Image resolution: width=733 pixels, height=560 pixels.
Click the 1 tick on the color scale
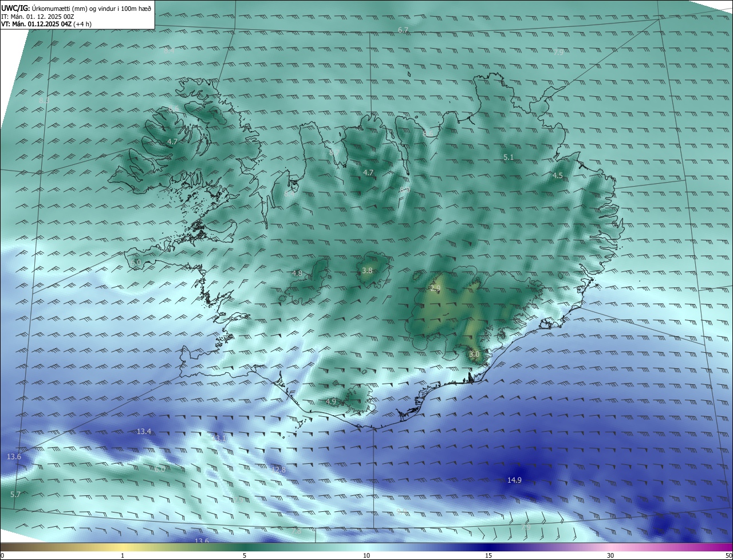(123, 555)
